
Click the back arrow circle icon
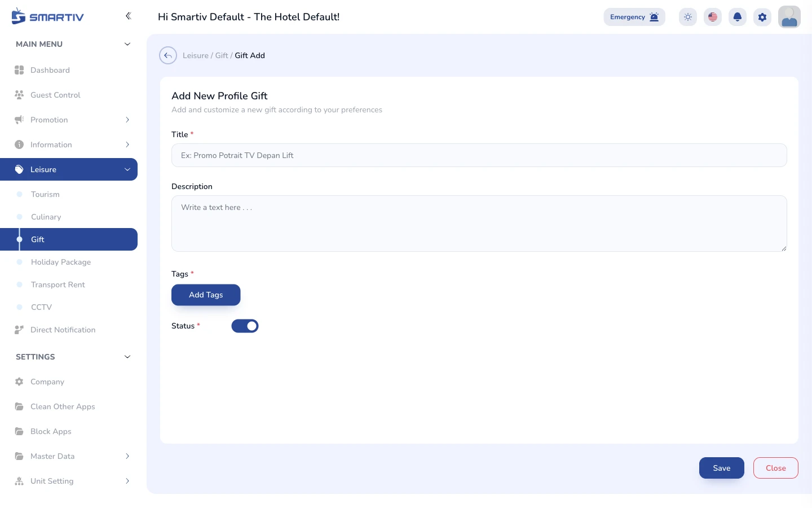(168, 55)
